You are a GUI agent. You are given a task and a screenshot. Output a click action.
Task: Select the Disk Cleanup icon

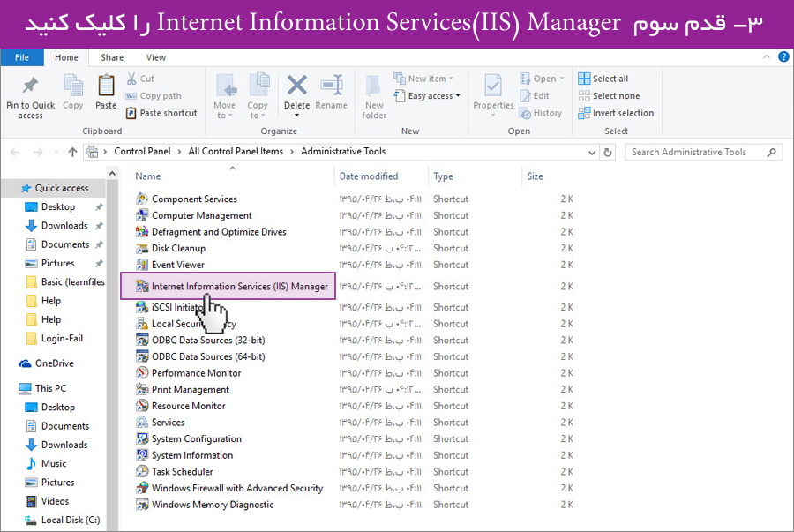coord(142,248)
